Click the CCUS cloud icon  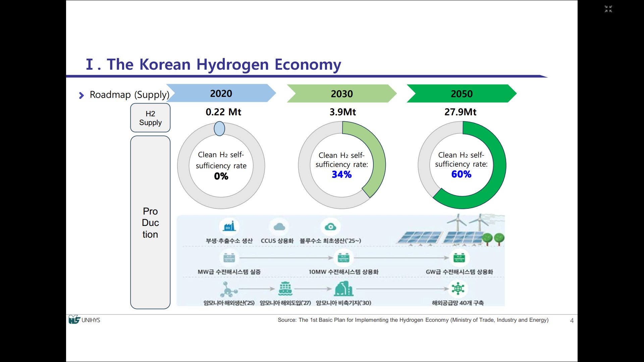pyautogui.click(x=279, y=227)
